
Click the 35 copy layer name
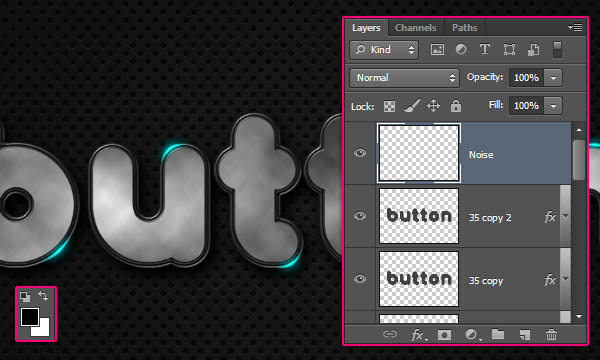(486, 281)
